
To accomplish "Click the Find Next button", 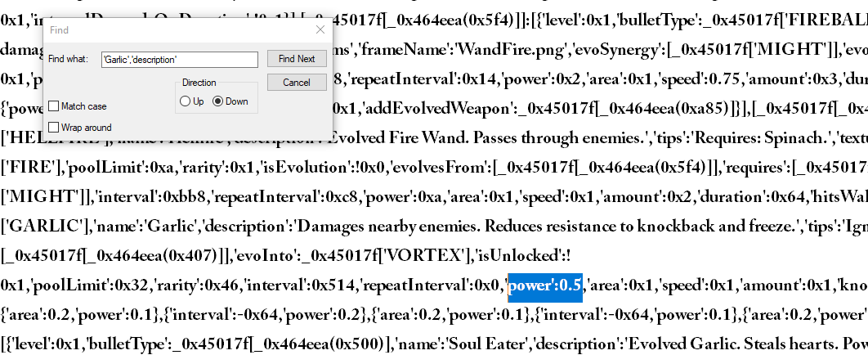I will [x=296, y=59].
